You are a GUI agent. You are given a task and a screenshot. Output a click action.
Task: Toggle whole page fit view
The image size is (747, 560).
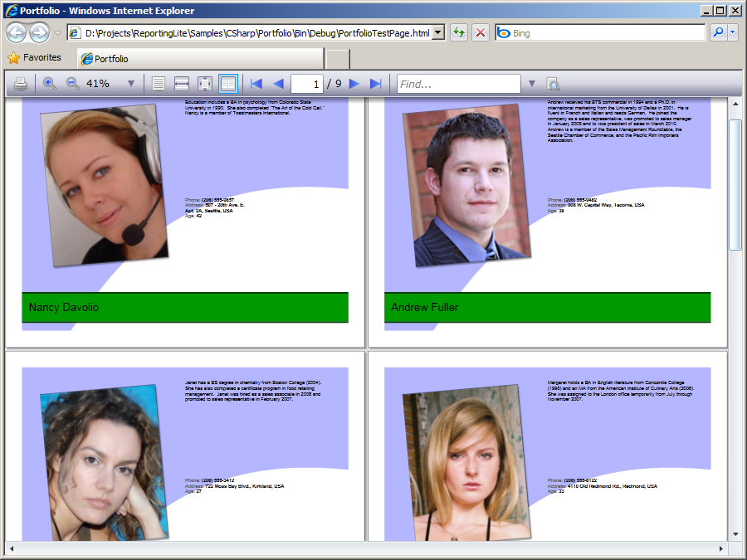click(x=205, y=84)
